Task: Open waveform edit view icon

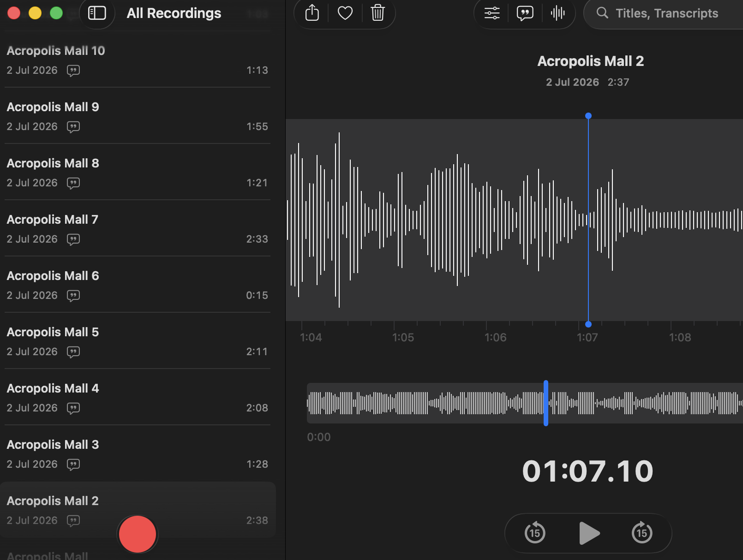Action: point(557,13)
